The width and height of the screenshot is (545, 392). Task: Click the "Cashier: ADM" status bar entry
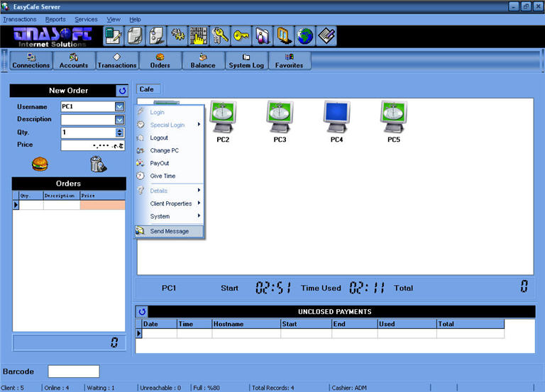pos(349,388)
